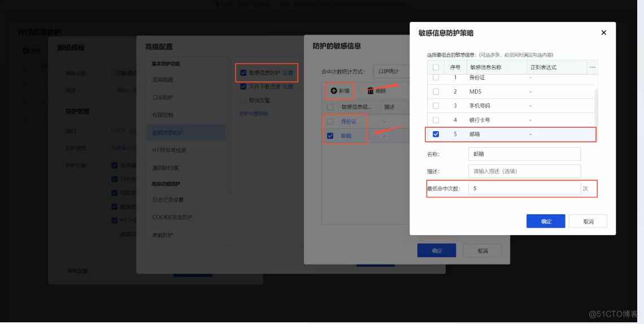Click 邮箱 cell in strategy table row 5
Screen dimensions: 644x324
(x=475, y=134)
